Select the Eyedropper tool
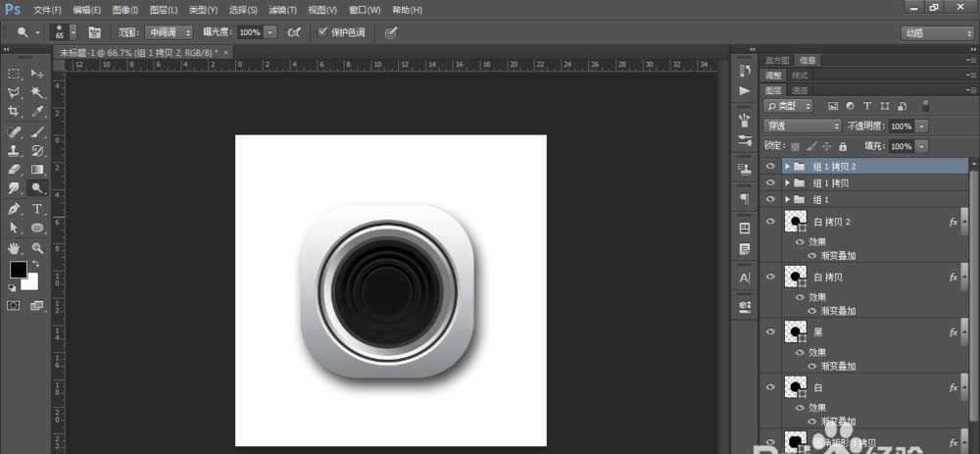Image resolution: width=980 pixels, height=454 pixels. click(x=38, y=112)
